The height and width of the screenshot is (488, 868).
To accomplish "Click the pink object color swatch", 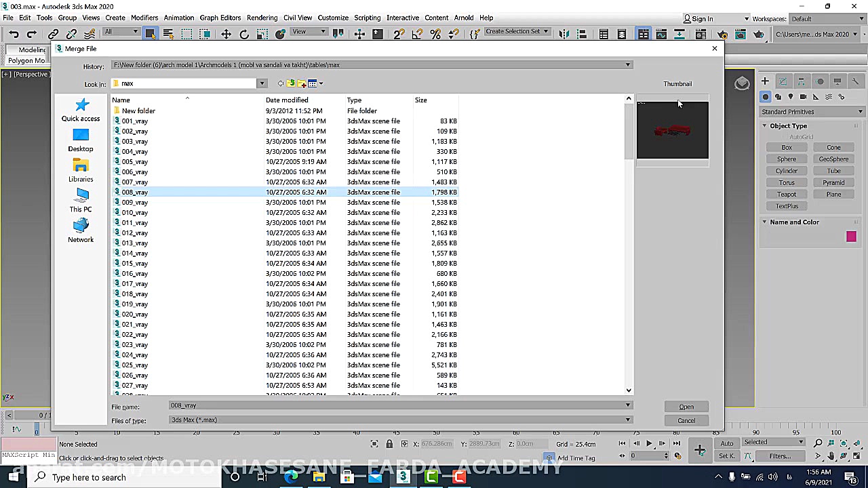I will pyautogui.click(x=851, y=237).
